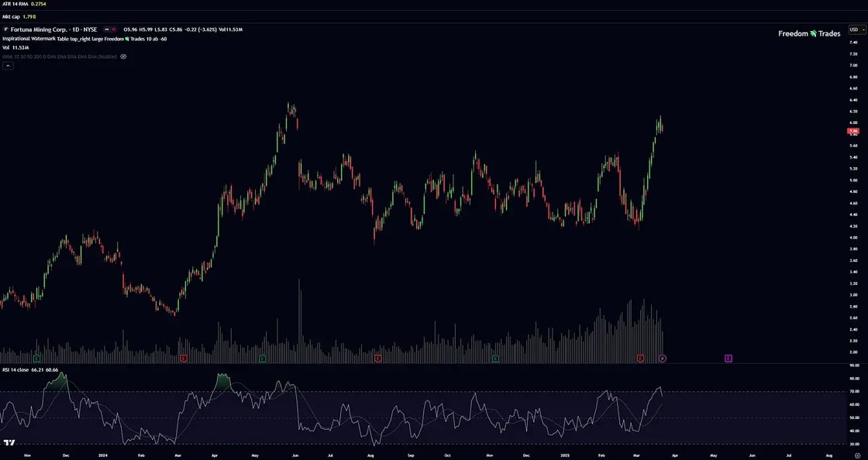Screen dimensions: 868x460
Task: Open time axis settings gear icon
Action: tap(857, 457)
